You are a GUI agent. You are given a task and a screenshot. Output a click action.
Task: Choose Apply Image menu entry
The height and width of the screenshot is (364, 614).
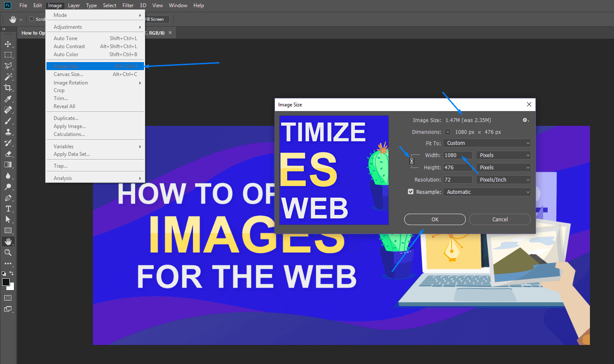click(95, 126)
